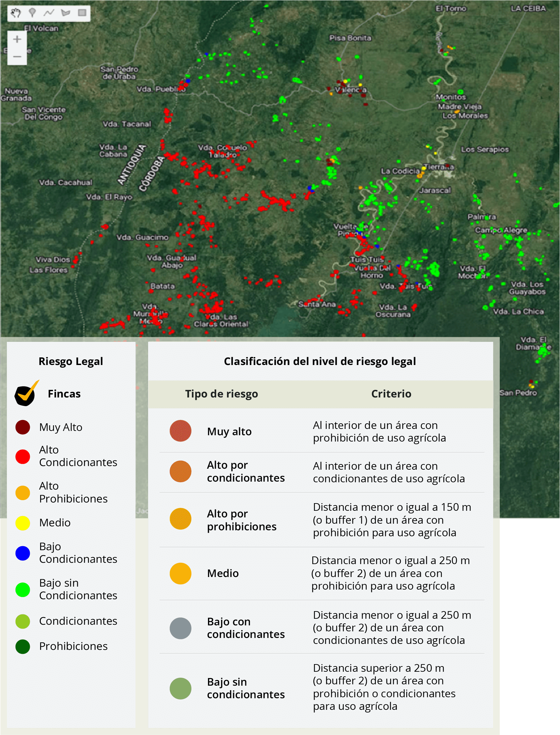
Task: Click the Criterio column header
Action: (391, 394)
